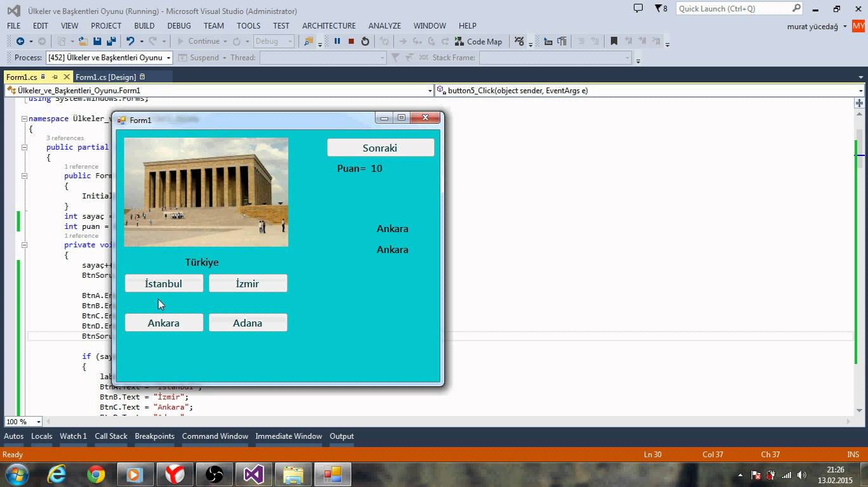Viewport: 868px width, 487px height.
Task: Open the Autos window tab
Action: point(13,436)
